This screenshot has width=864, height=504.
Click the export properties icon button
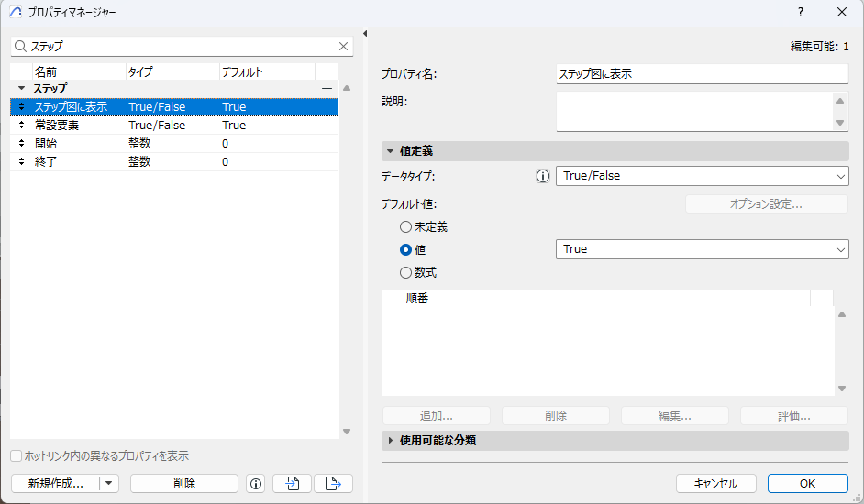tap(333, 484)
